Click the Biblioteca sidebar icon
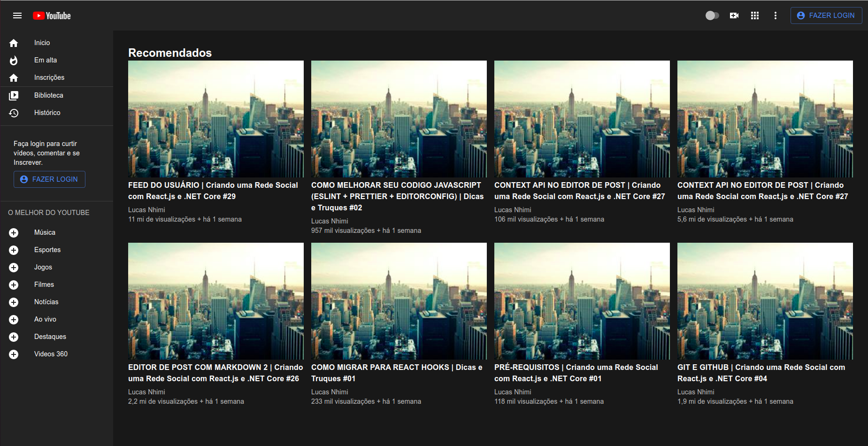This screenshot has height=446, width=868. (14, 95)
